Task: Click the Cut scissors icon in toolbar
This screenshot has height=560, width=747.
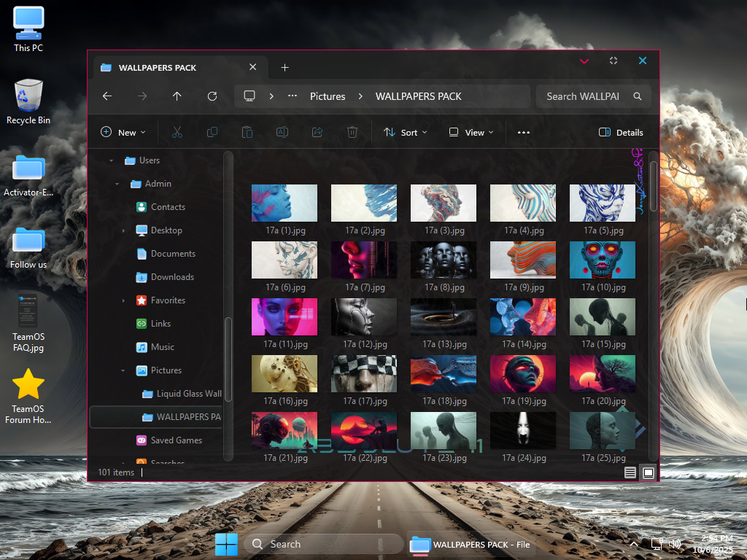Action: click(177, 132)
